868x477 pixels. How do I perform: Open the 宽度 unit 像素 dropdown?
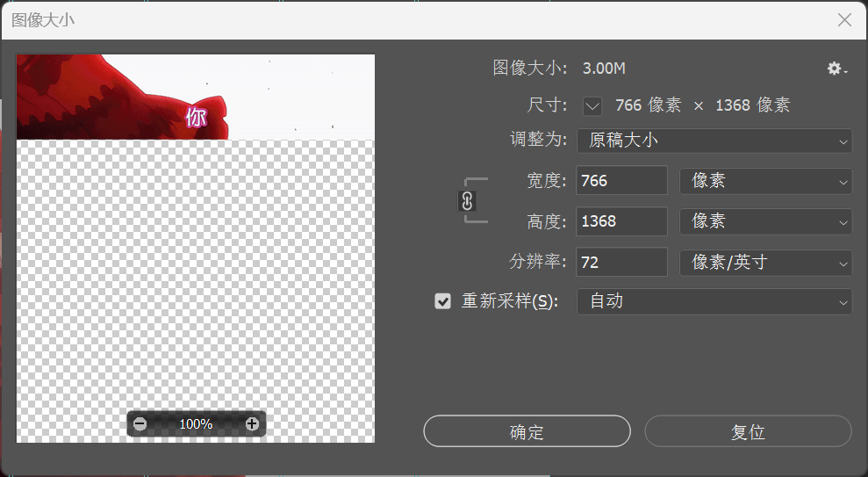[765, 181]
